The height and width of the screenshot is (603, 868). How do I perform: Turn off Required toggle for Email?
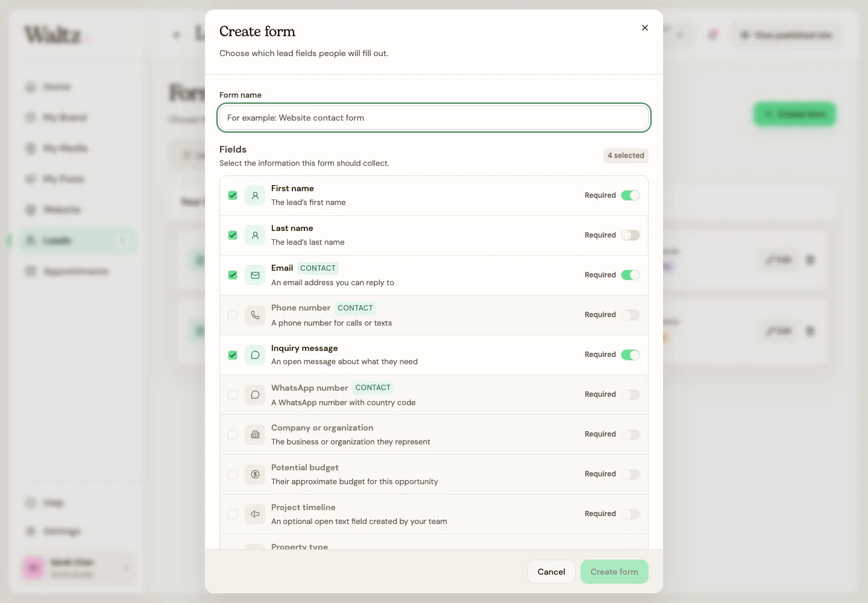[x=631, y=275]
